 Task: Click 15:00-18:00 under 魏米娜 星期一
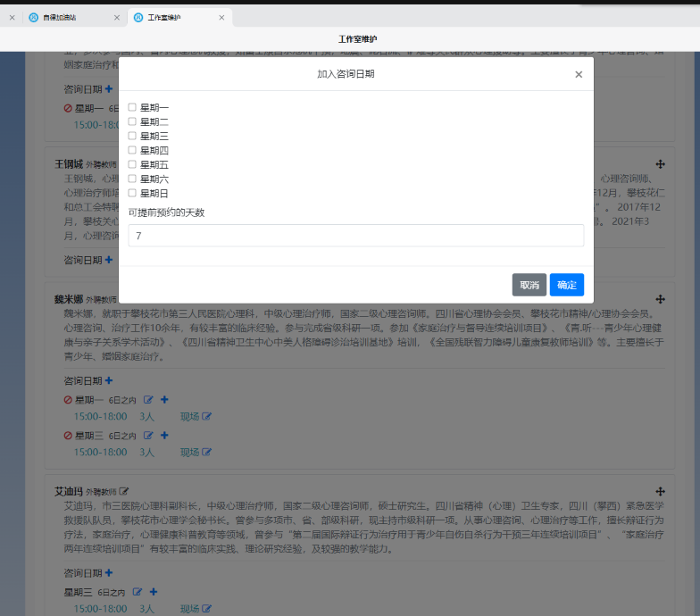click(x=100, y=416)
